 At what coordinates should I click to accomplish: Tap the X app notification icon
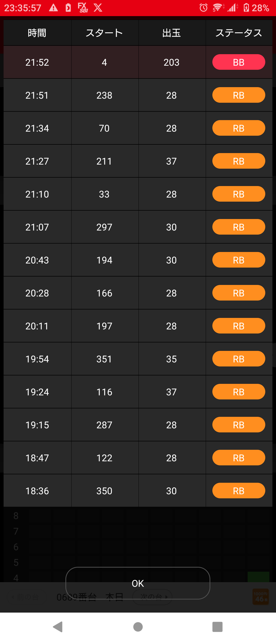(98, 8)
